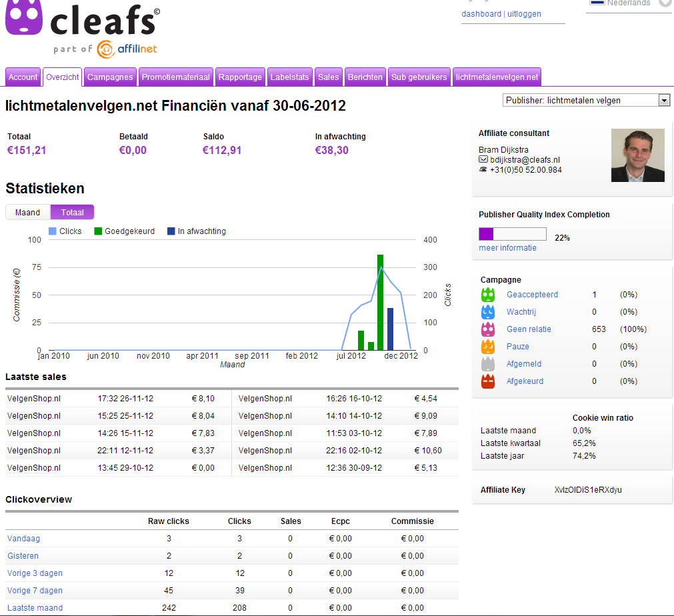Click the Goedgekeurd green legend square

(x=98, y=231)
